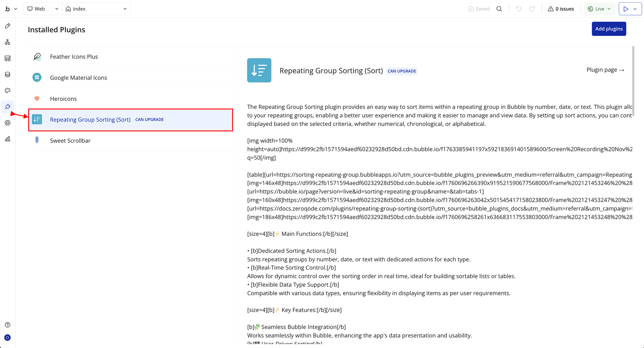Viewport: 644px width, 348px height.
Task: Click the search magnifier icon in top bar
Action: tap(499, 9)
